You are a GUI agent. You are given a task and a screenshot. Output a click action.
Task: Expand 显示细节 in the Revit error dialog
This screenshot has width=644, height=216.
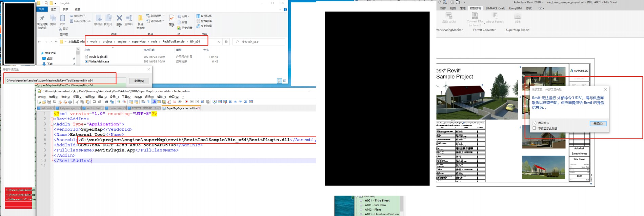coord(534,123)
